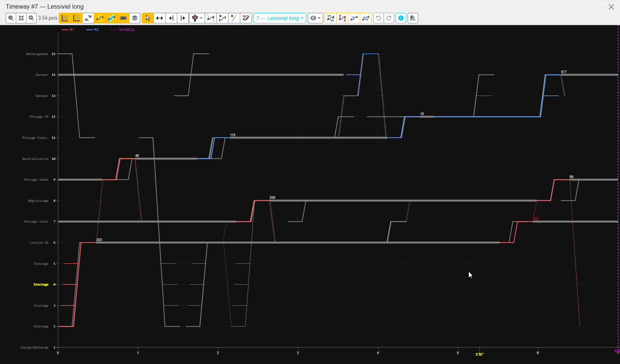Toggle horizontal grid lines display

point(65,18)
